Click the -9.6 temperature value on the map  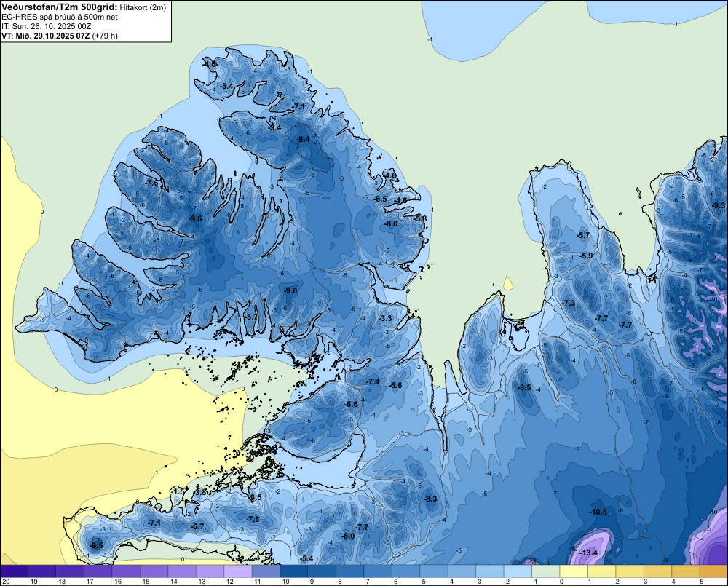coord(195,218)
